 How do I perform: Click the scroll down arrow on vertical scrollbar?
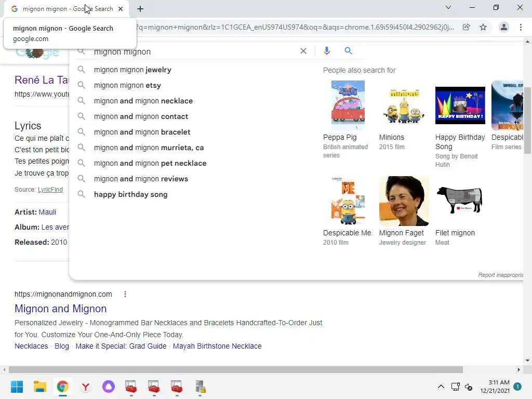[527, 361]
